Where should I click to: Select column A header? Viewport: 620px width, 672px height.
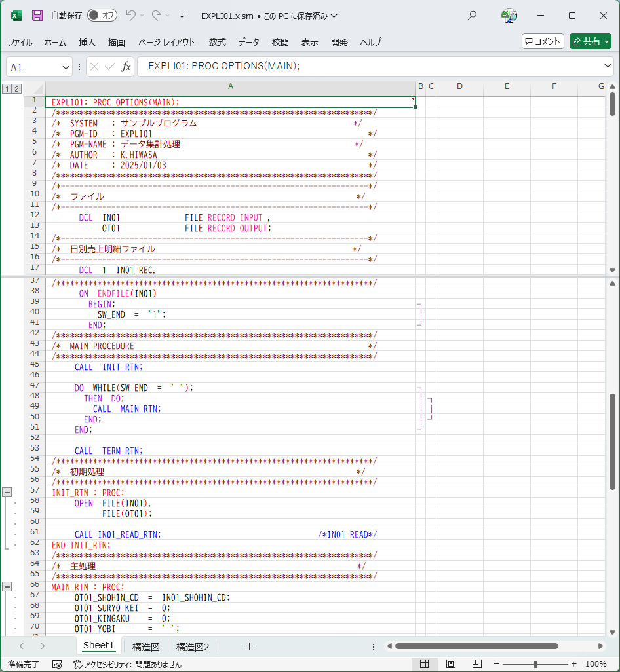230,86
